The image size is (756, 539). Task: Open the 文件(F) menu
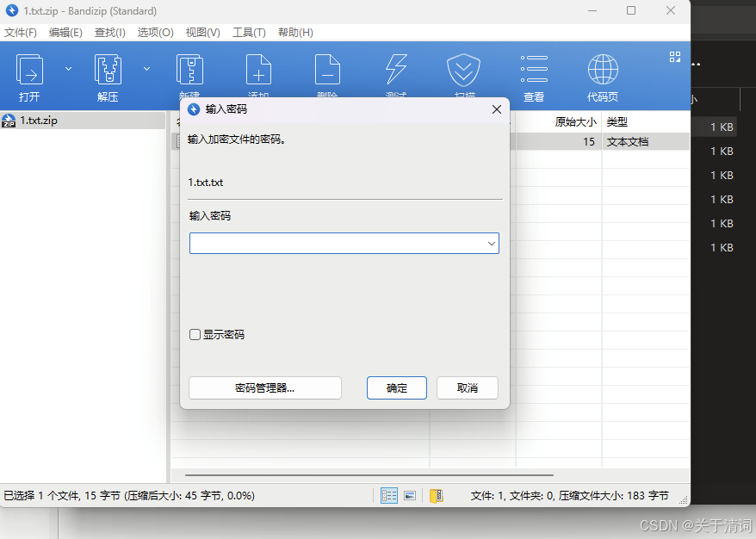pyautogui.click(x=21, y=33)
